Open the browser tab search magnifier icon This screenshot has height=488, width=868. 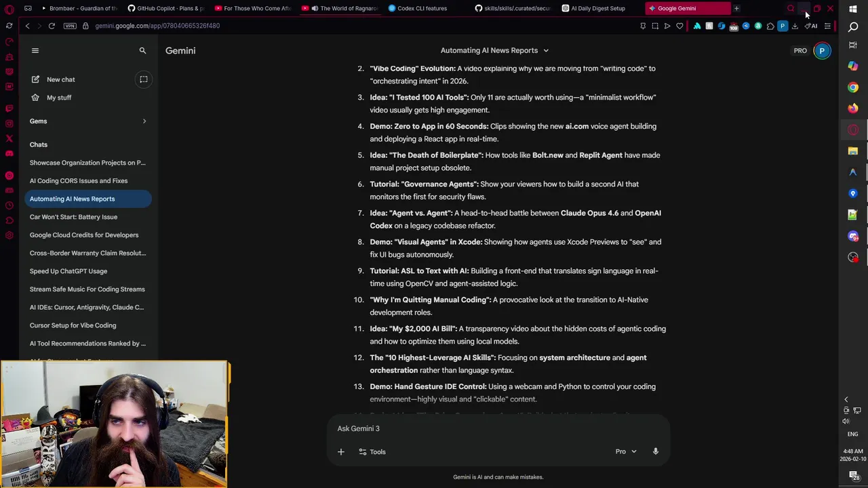coord(791,8)
